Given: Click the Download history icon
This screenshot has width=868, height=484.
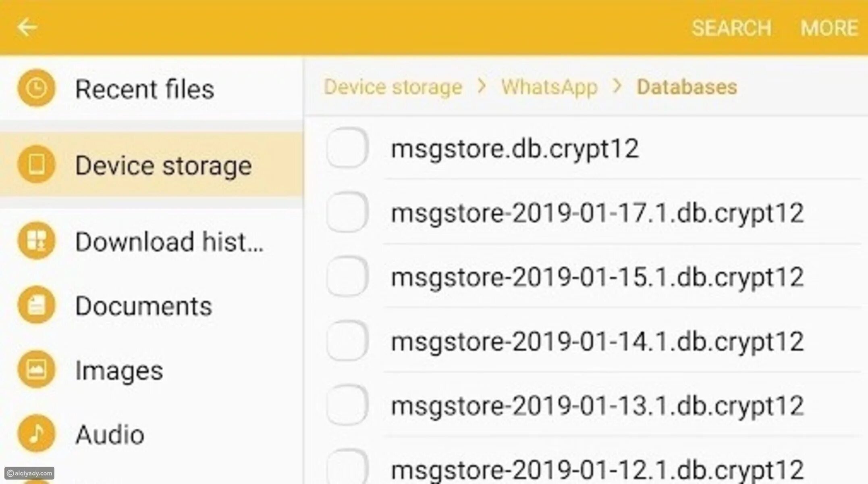Looking at the screenshot, I should [x=36, y=241].
